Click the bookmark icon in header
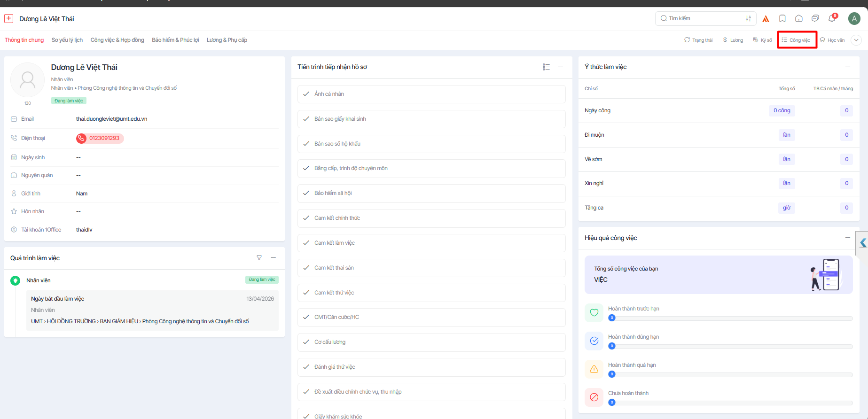The width and height of the screenshot is (868, 419). (x=782, y=19)
